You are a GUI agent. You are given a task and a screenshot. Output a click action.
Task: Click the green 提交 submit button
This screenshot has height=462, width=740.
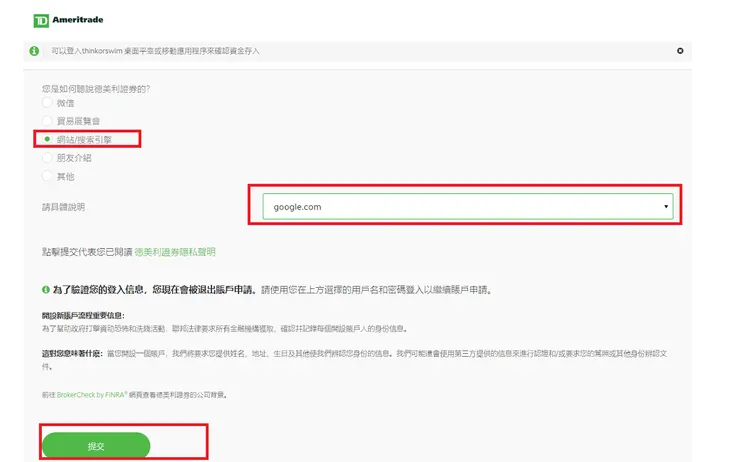point(96,446)
